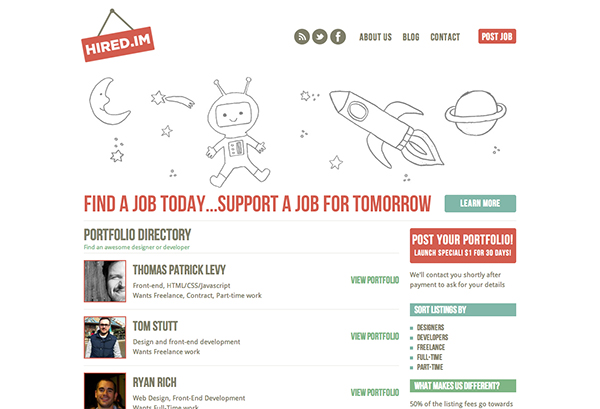Open the Contact menu item

pos(445,37)
